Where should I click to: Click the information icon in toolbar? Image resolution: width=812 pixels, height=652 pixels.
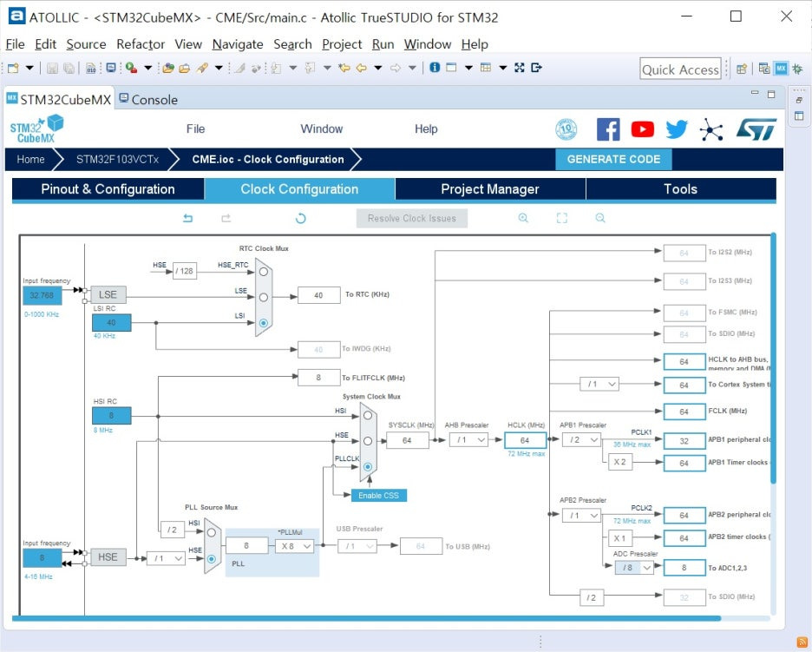[x=435, y=68]
